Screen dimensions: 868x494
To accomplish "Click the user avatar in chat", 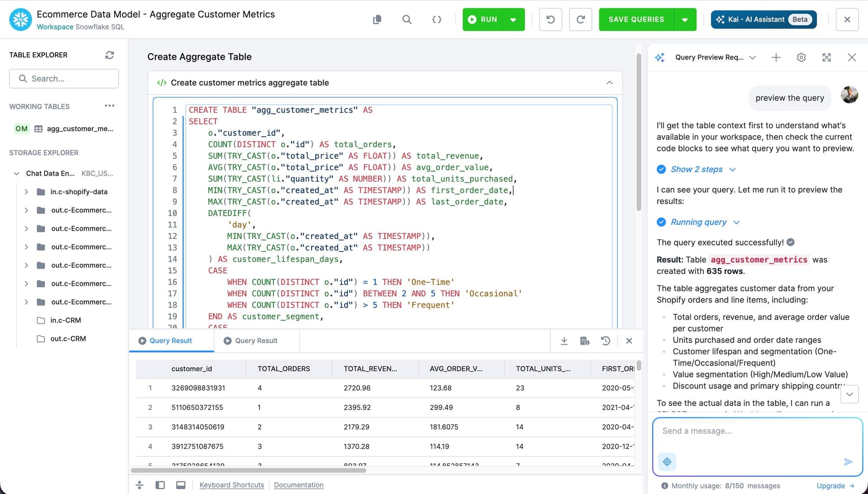I will (x=849, y=95).
